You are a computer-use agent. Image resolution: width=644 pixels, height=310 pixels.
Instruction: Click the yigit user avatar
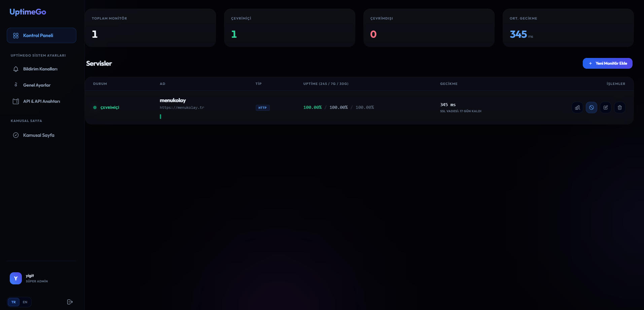(x=16, y=278)
